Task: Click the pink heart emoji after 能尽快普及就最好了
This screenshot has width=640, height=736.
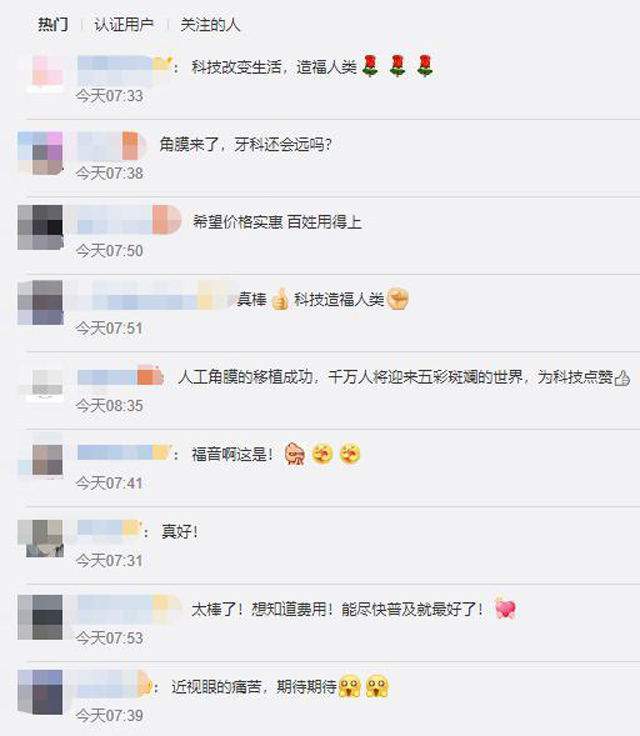Action: pyautogui.click(x=505, y=609)
